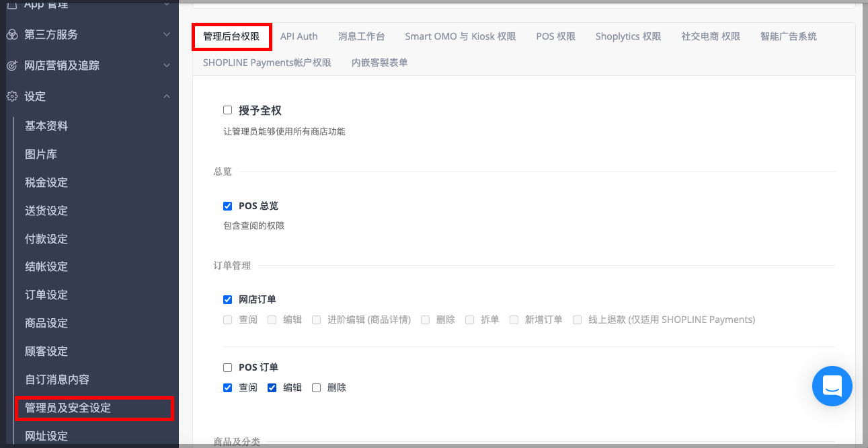Collapse the 设定 menu chevron
The width and height of the screenshot is (868, 448).
pos(167,96)
